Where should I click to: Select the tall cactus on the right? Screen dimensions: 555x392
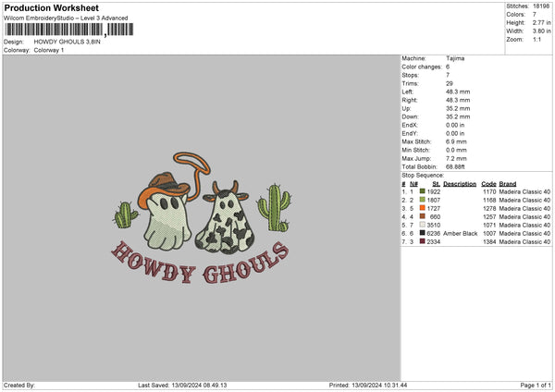(x=273, y=208)
